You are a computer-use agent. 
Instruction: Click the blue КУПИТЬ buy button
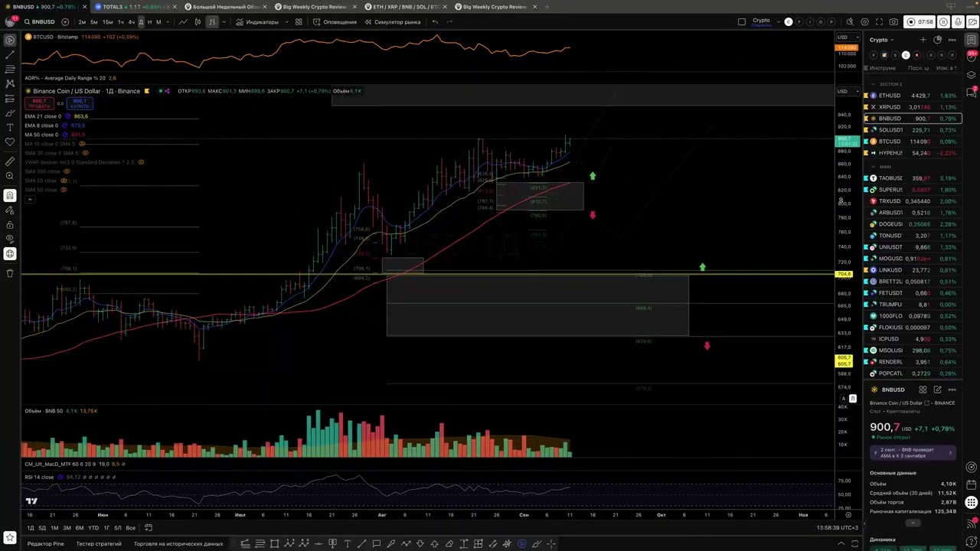(x=80, y=103)
